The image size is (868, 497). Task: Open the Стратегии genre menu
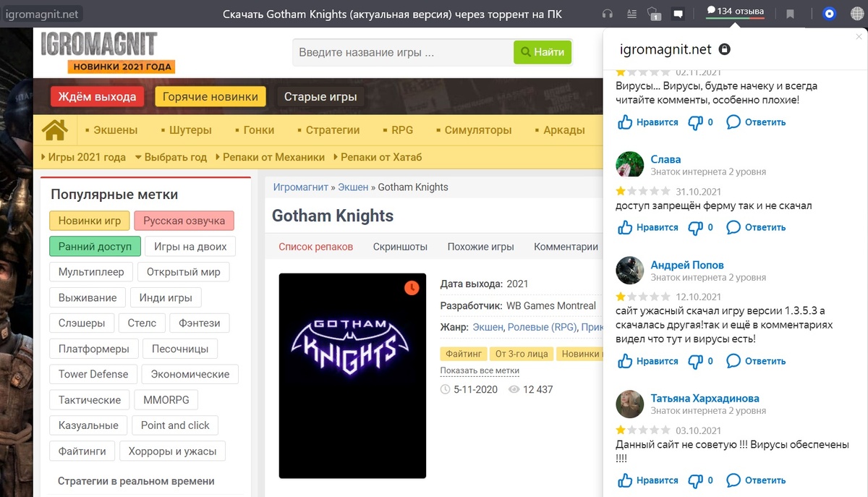click(328, 130)
